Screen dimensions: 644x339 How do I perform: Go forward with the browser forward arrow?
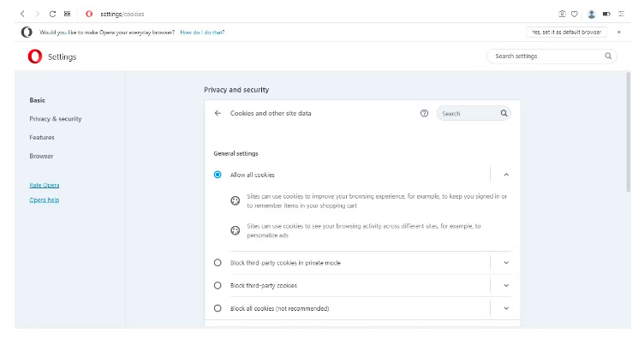click(x=38, y=14)
